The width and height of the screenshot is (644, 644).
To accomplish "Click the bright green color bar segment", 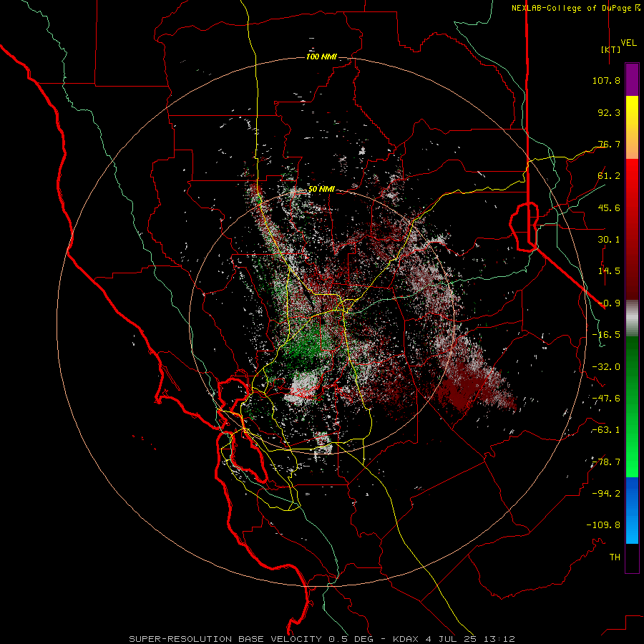I will 632,406.
